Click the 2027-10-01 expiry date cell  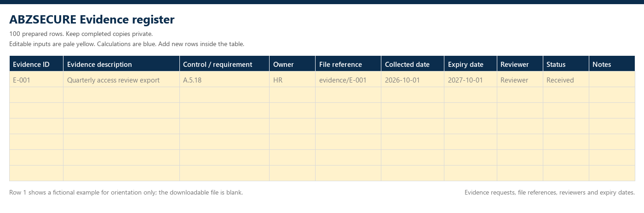pos(471,79)
